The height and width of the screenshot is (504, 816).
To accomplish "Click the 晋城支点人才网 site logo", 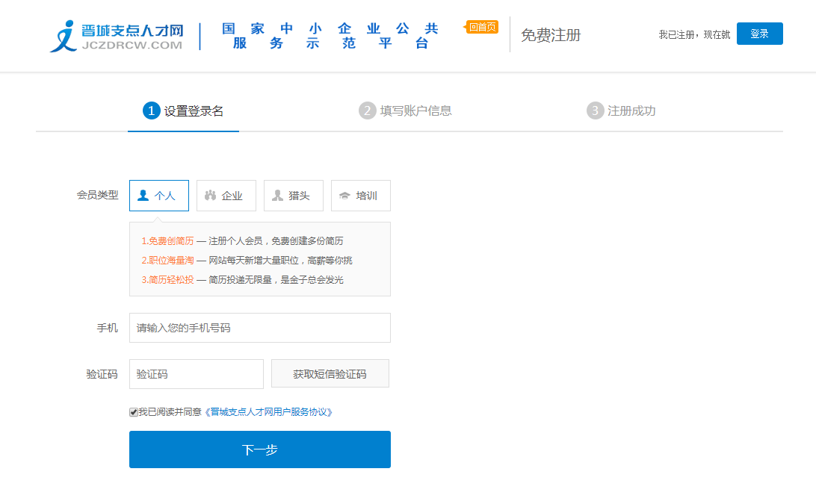I will click(x=116, y=36).
